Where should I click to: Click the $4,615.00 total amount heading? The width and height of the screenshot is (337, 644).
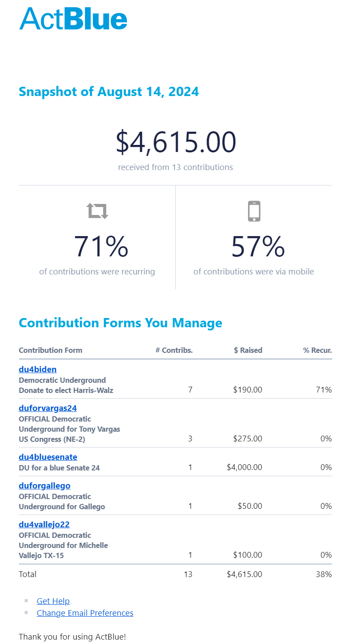point(176,142)
